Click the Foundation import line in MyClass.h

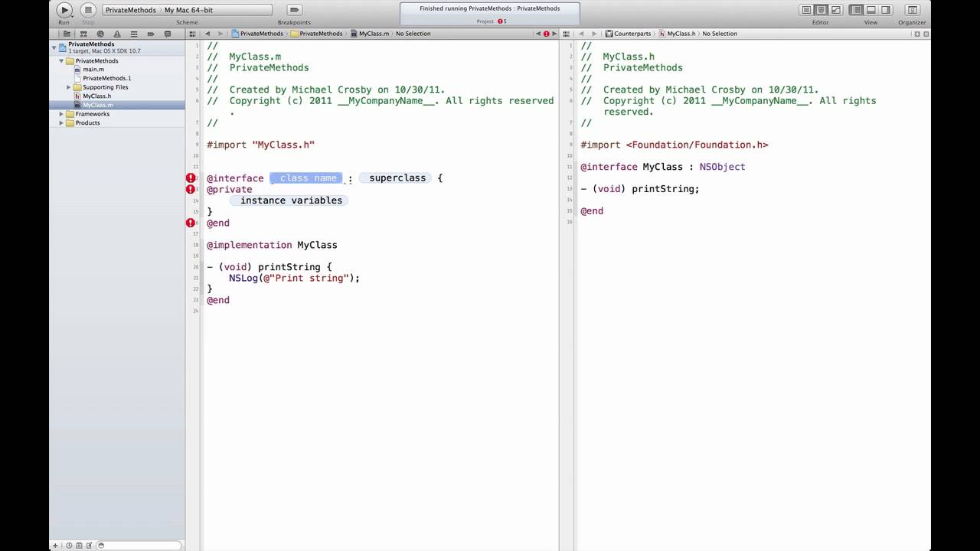(x=675, y=145)
